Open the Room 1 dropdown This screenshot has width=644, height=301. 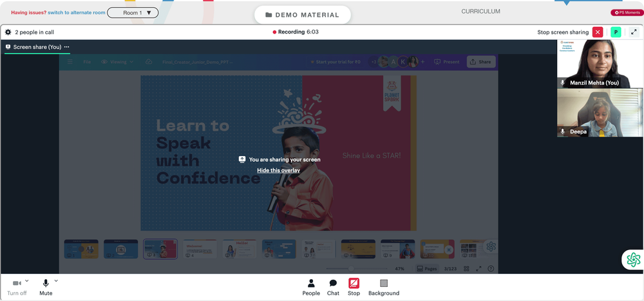[x=133, y=13]
